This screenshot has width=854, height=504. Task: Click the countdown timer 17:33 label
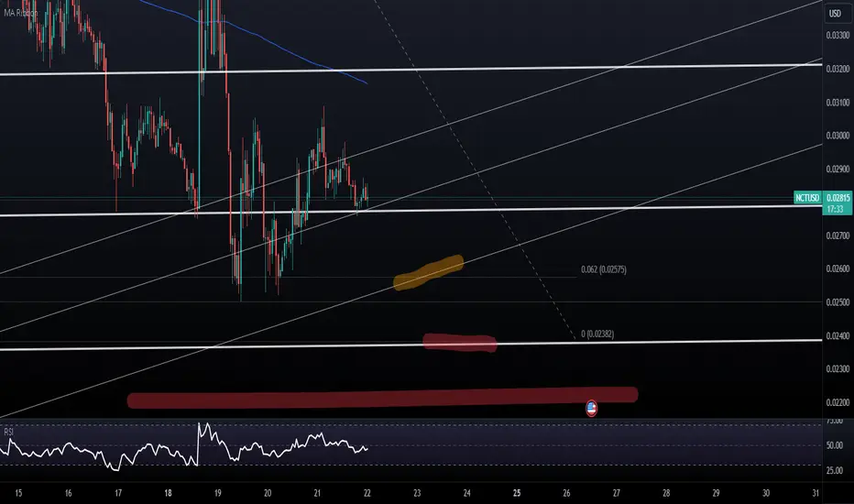835,209
